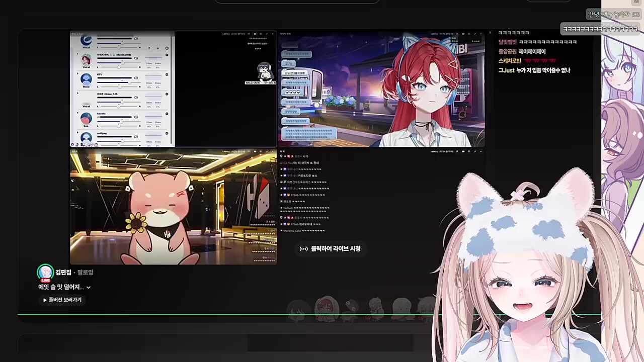This screenshot has width=644, height=362.
Task: Open settings gear for KPJ user row
Action: pos(167,74)
